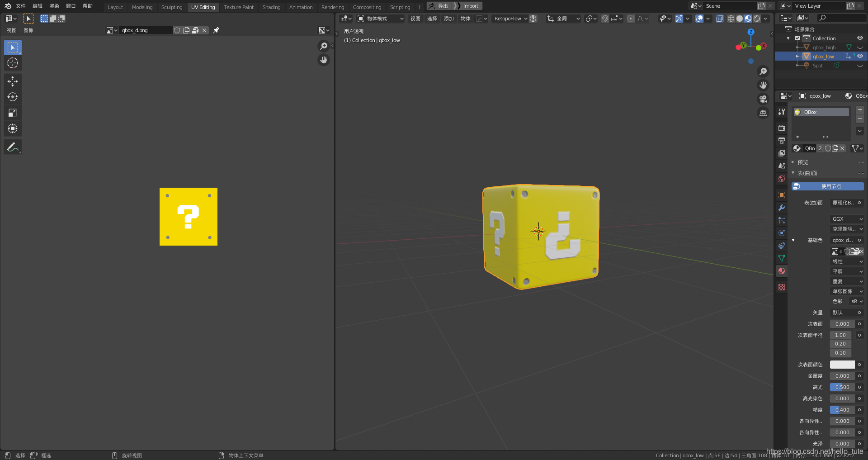
Task: Select the Scale tool in the UV editor
Action: click(13, 113)
